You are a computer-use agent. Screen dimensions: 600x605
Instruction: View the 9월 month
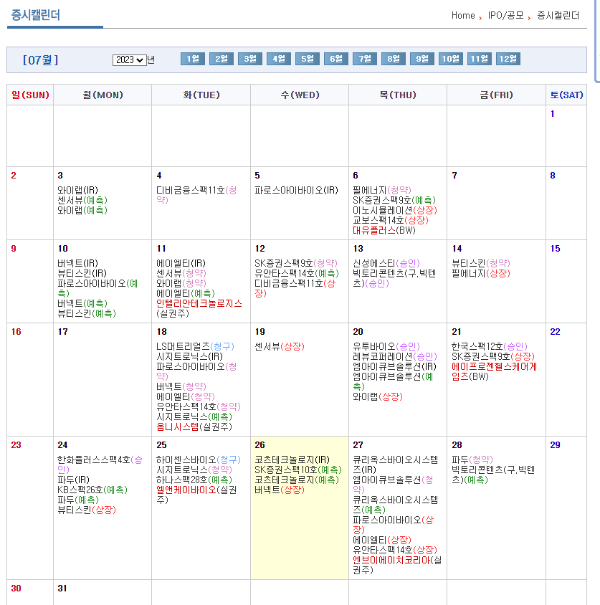coord(422,59)
